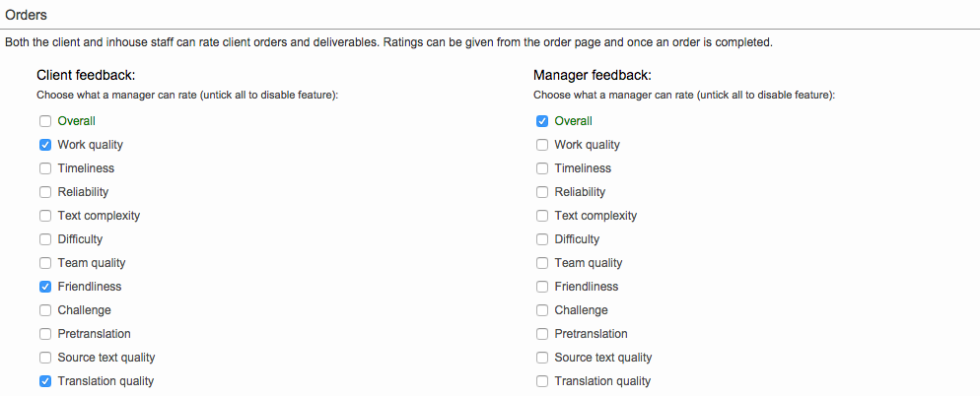Check Text complexity in Manager feedback

tap(542, 216)
